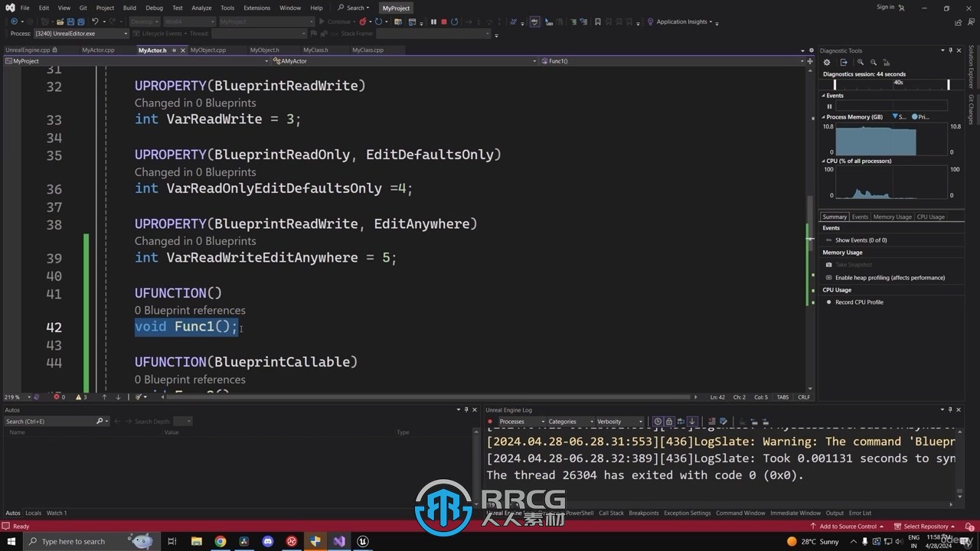Click the Hot Reload flame icon
The height and width of the screenshot is (551, 980).
(x=363, y=21)
